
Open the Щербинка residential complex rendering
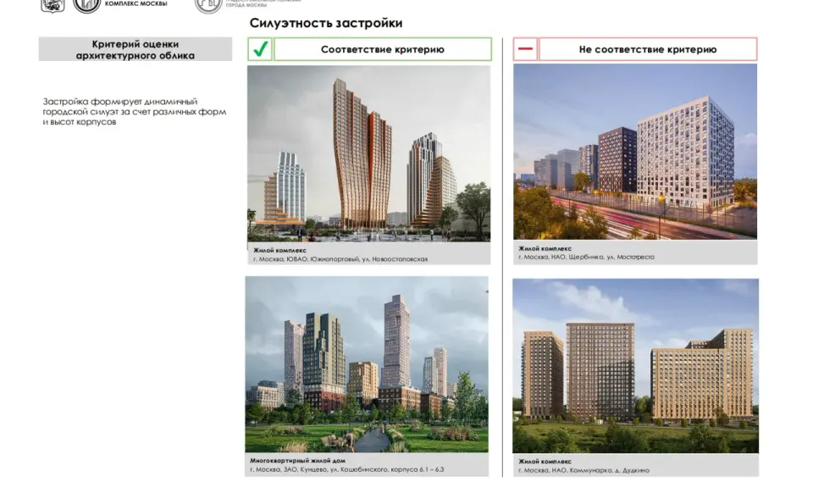[635, 152]
